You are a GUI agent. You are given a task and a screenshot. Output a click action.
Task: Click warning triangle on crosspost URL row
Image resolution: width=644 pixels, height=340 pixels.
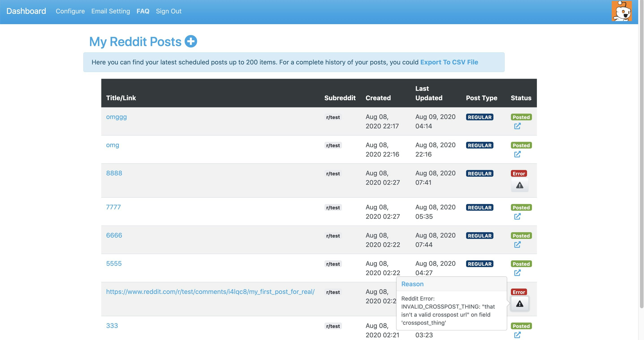519,304
